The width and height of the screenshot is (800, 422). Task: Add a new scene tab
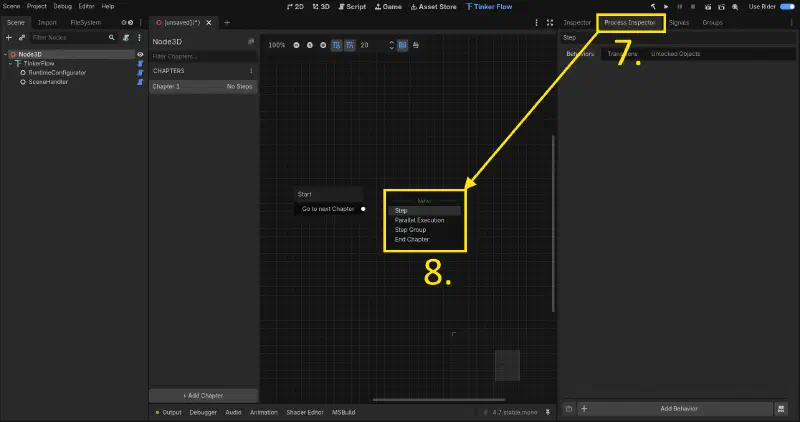[x=227, y=22]
